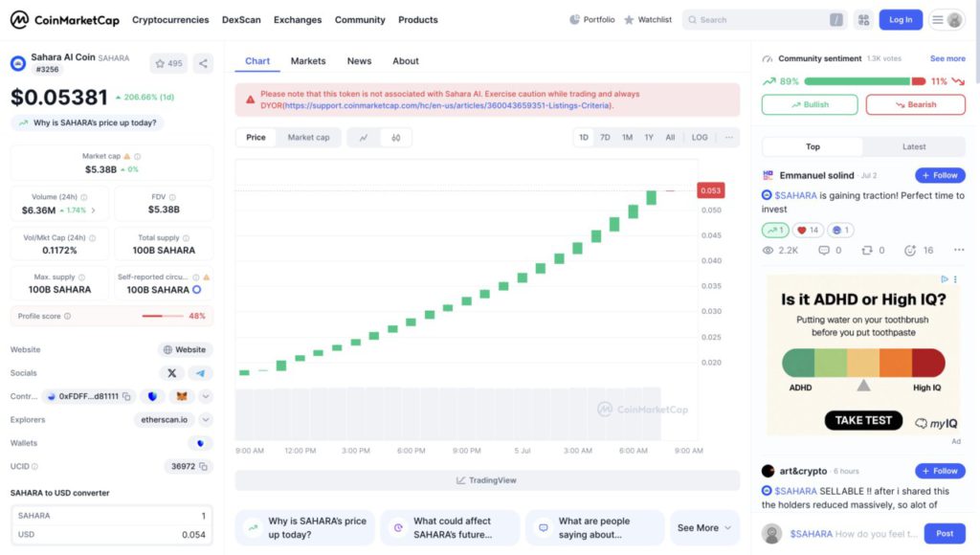Open the TradingView chart button
This screenshot has width=980, height=555.
pyautogui.click(x=487, y=480)
